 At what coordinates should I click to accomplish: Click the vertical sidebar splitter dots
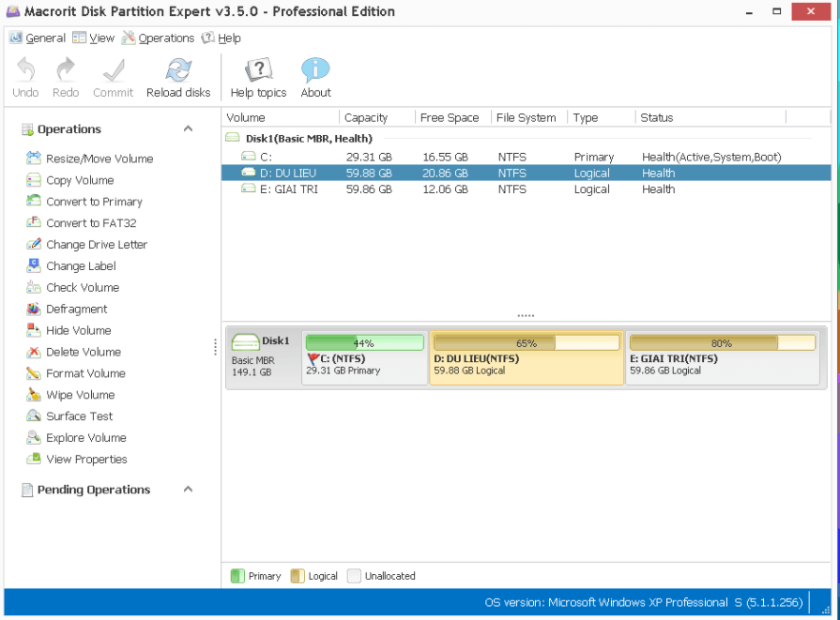pyautogui.click(x=215, y=347)
